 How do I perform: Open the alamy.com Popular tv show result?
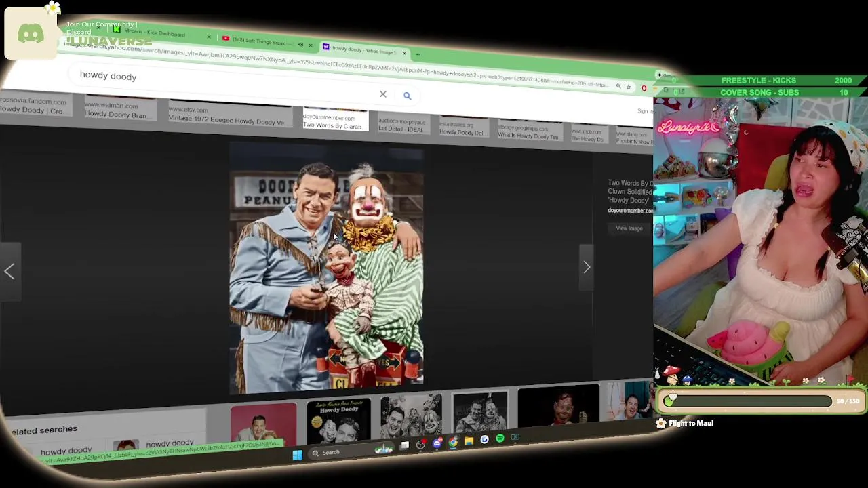tap(634, 138)
